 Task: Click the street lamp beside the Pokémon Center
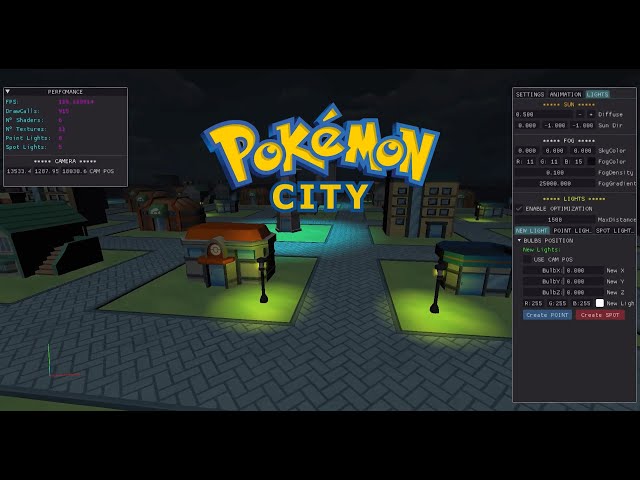pyautogui.click(x=263, y=280)
